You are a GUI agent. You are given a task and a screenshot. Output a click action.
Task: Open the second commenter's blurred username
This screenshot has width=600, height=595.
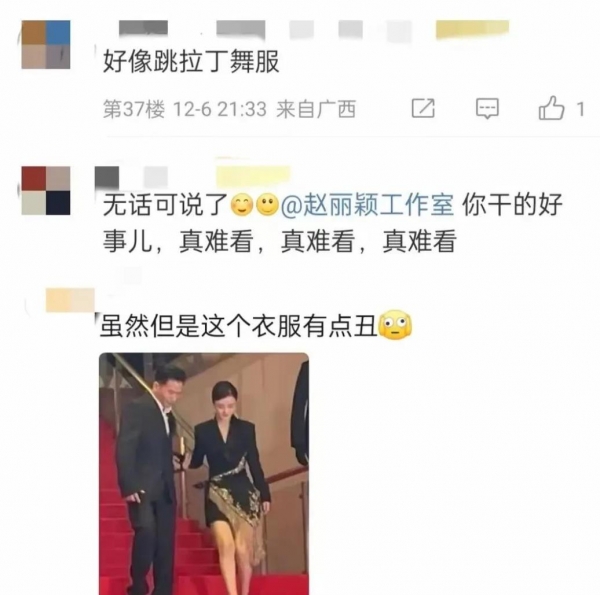click(x=131, y=177)
